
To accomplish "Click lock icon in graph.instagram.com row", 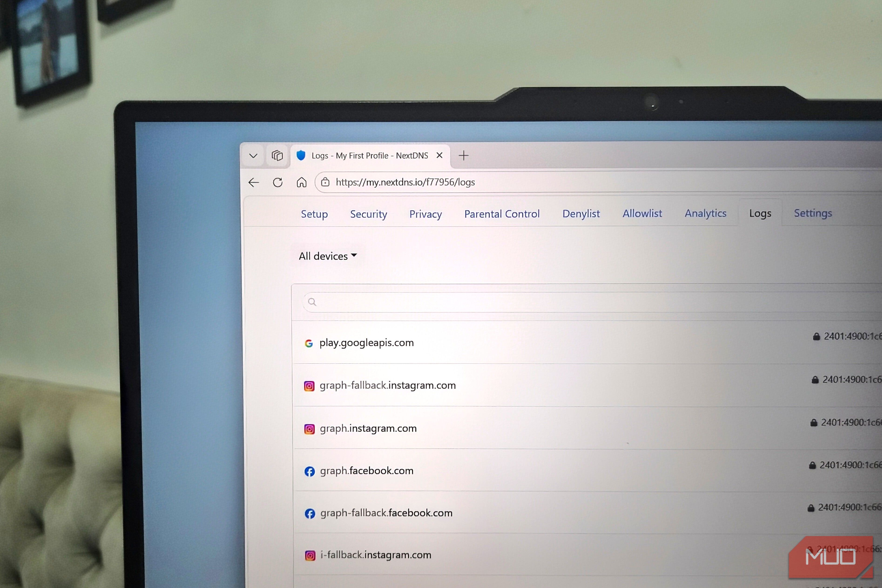I will [x=814, y=423].
